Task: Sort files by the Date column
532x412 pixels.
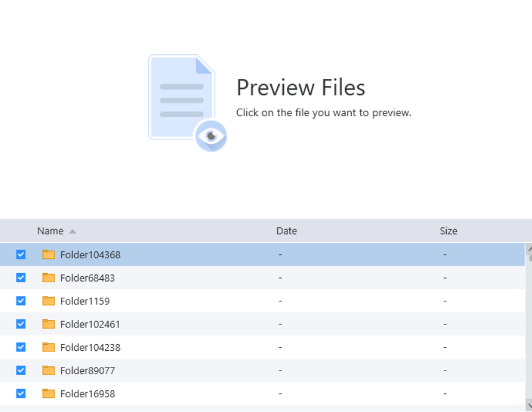Action: 286,231
